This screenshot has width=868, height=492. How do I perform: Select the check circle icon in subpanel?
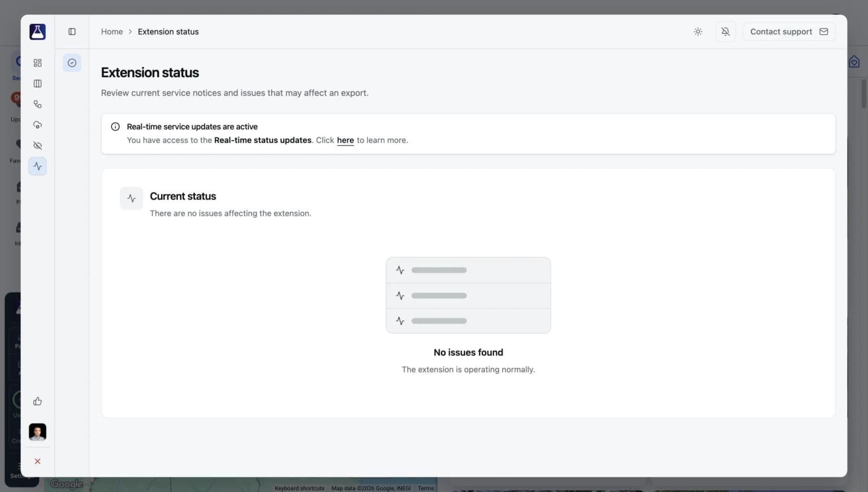click(72, 63)
